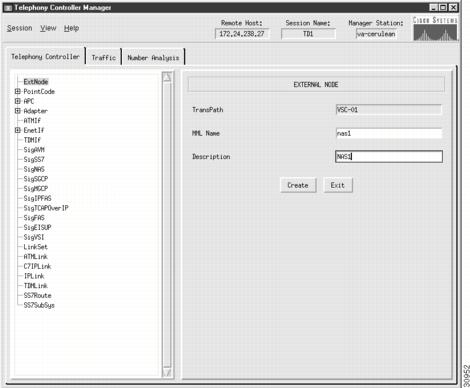The image size is (470, 388).
Task: Select the SigSGCP tree item
Action: tap(36, 179)
